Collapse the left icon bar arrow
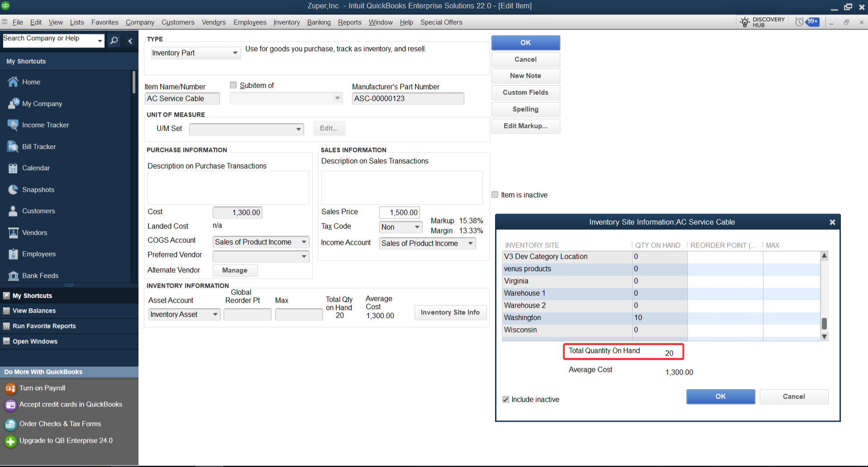 (130, 41)
